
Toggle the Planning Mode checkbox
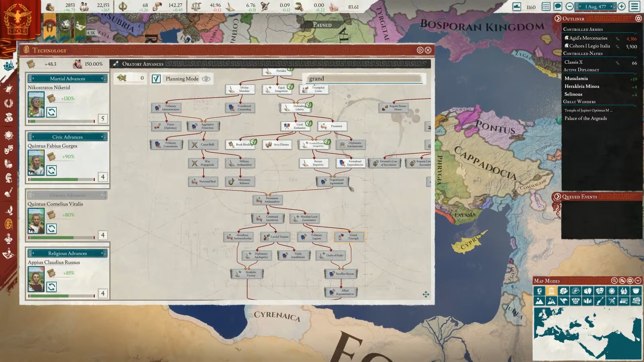156,79
